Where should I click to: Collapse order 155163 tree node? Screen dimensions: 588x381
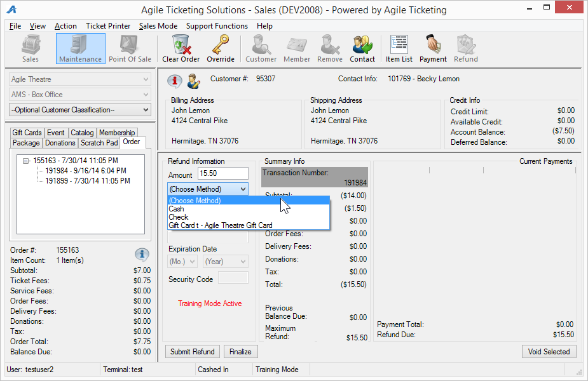click(25, 161)
